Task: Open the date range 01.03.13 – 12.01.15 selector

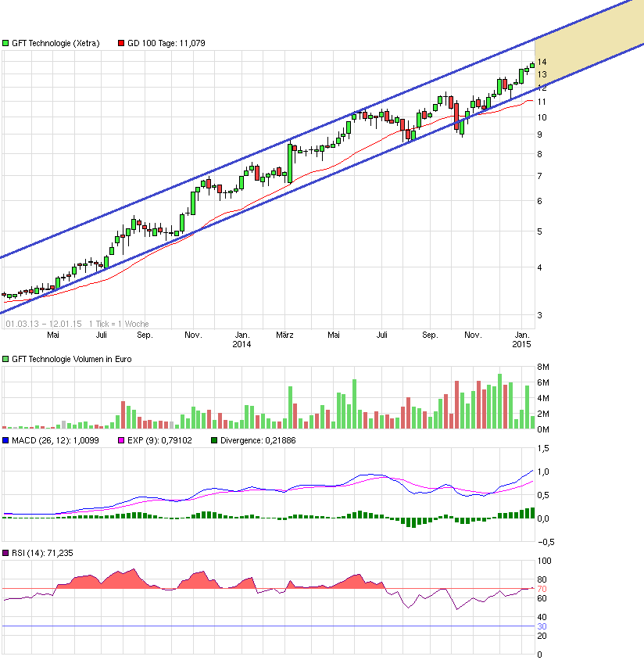Action: (43, 323)
